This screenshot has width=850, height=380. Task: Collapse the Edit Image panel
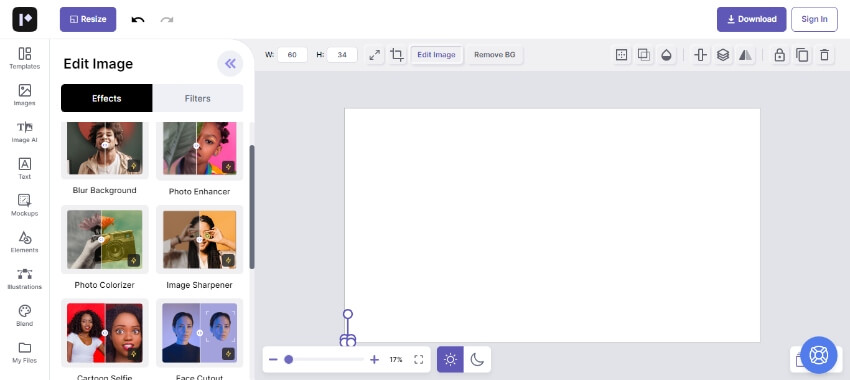[230, 64]
